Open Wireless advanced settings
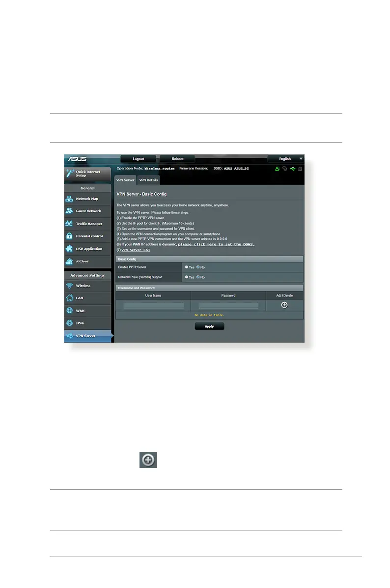The width and height of the screenshot is (390, 588). click(x=87, y=286)
